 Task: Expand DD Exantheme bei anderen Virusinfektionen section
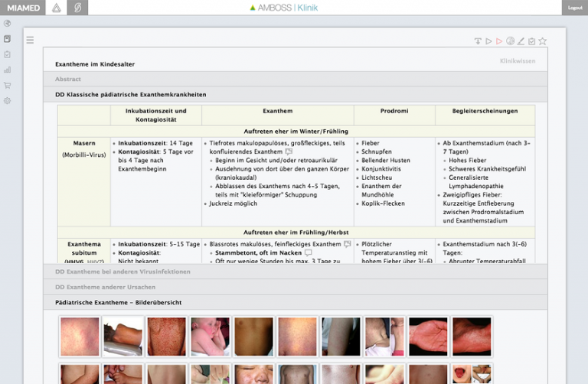(122, 272)
